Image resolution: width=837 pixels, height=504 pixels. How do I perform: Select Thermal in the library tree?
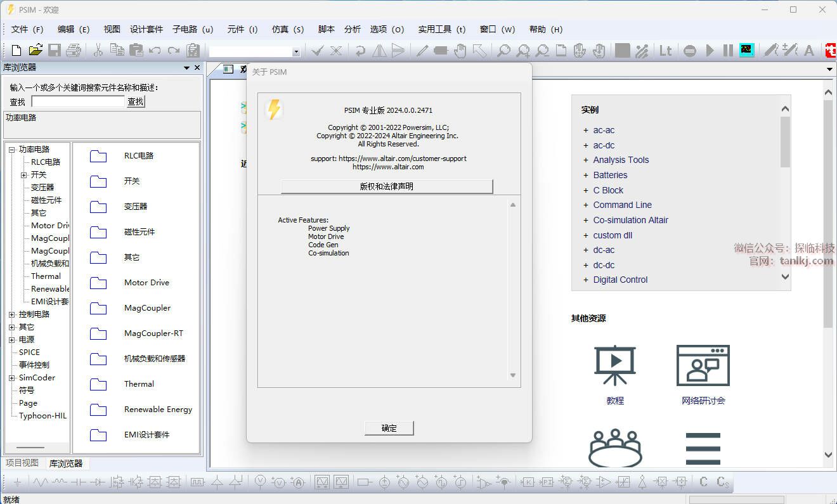pos(46,276)
